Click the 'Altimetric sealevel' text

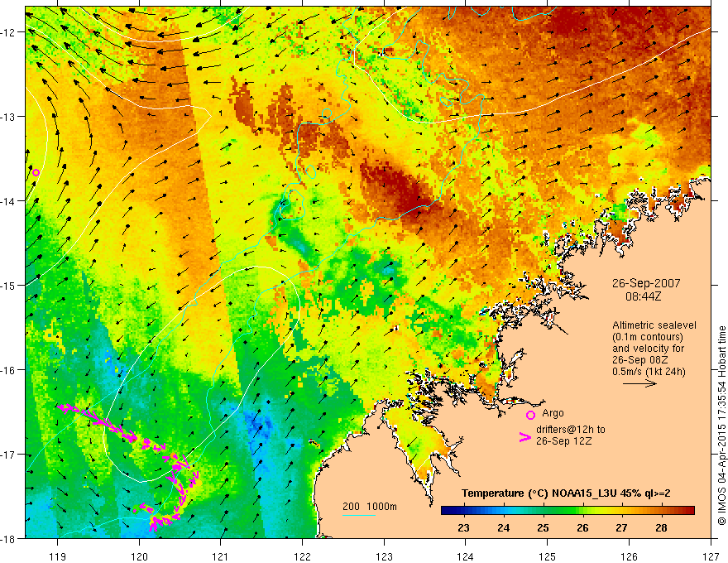(654, 325)
